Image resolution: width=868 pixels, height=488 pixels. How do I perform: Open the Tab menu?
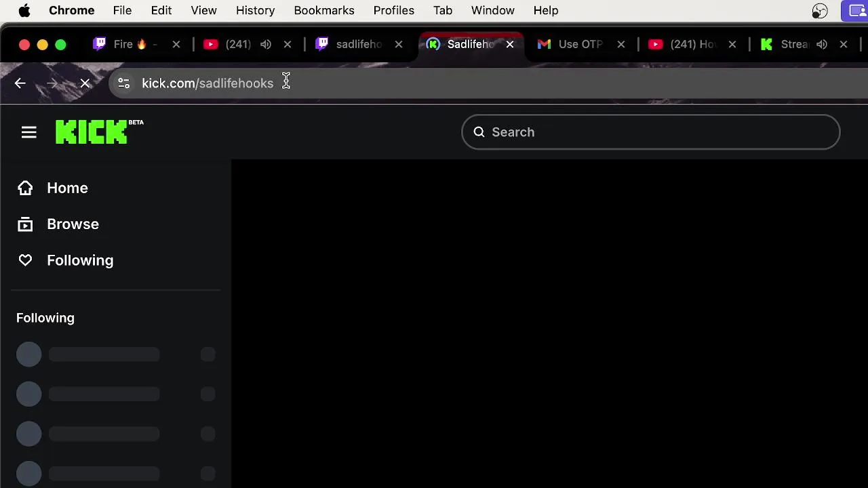click(x=443, y=10)
